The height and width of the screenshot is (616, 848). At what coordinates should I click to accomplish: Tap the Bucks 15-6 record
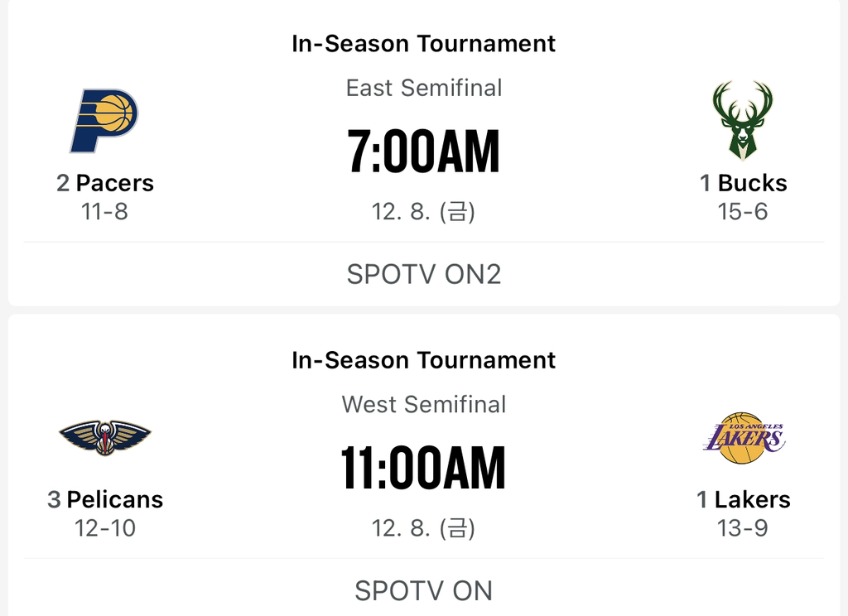tap(743, 211)
